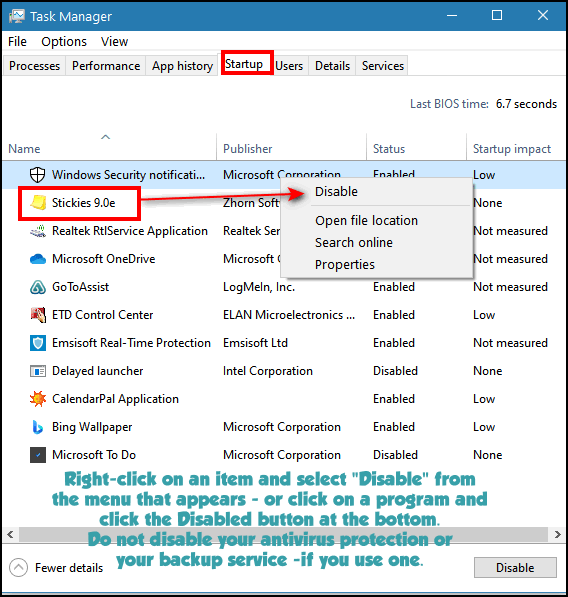Select the Windows Security notificati... row name

tap(128, 175)
